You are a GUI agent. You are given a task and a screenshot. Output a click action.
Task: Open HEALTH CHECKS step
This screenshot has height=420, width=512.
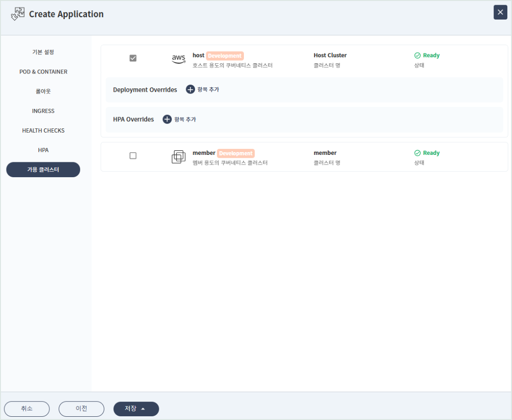(x=43, y=131)
